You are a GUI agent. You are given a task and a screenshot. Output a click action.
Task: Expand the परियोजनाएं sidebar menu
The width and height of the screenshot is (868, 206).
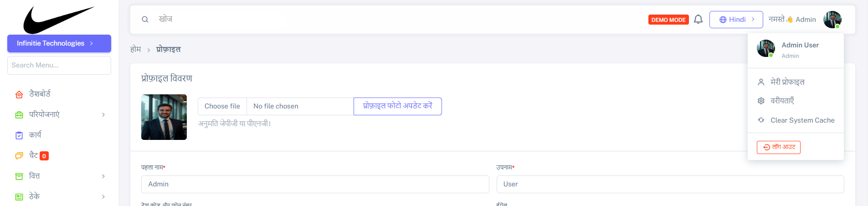[59, 114]
